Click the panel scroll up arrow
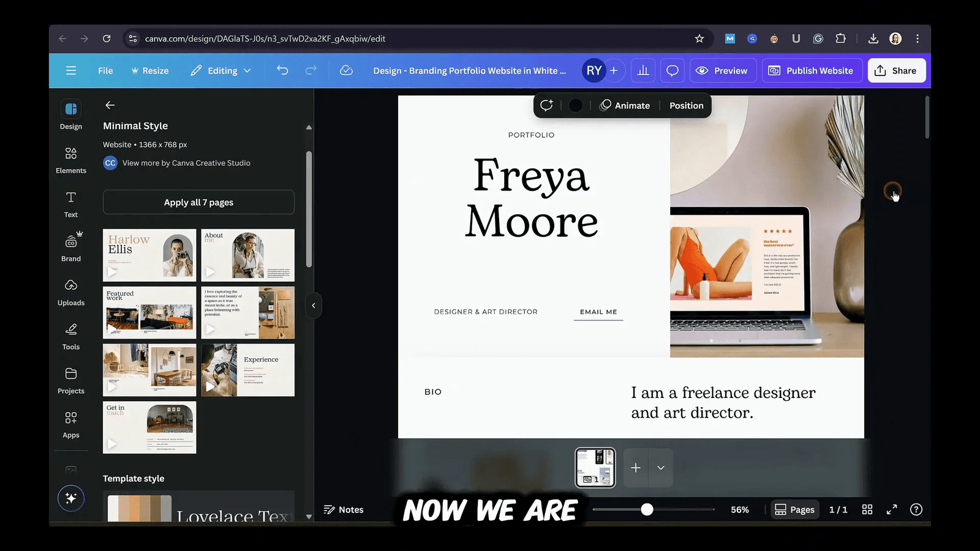The height and width of the screenshot is (551, 980). point(309,127)
